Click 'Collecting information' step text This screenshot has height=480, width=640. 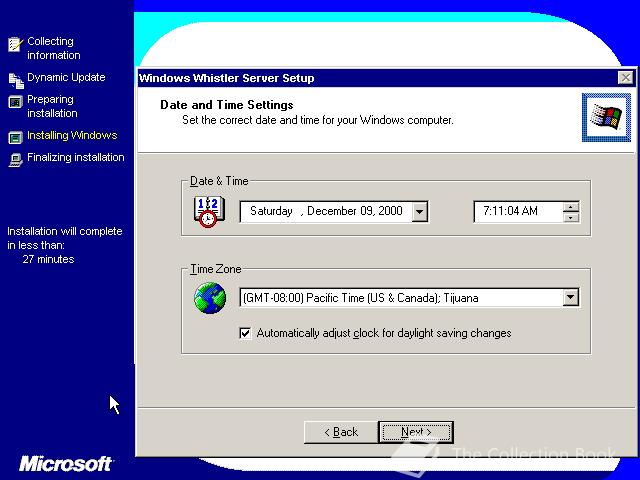[54, 48]
